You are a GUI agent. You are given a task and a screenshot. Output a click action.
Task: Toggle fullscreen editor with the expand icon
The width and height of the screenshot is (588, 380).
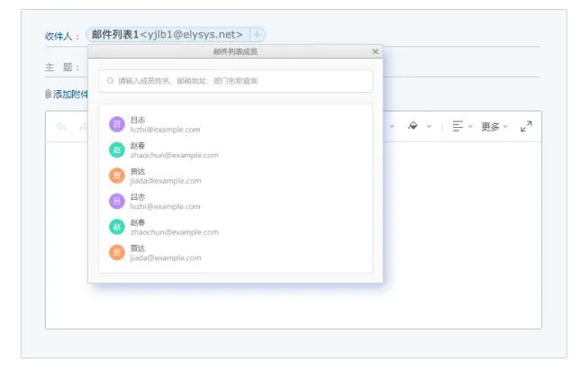click(526, 126)
